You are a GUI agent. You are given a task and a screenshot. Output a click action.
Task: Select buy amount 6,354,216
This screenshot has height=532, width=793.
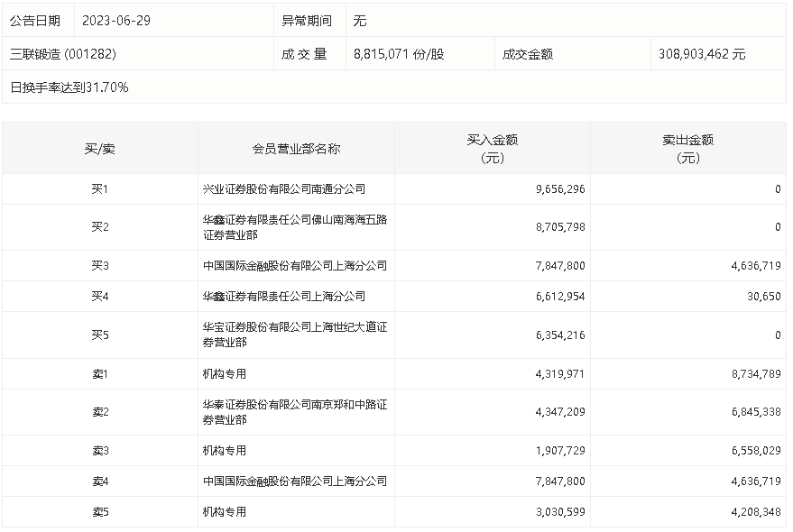click(x=560, y=335)
